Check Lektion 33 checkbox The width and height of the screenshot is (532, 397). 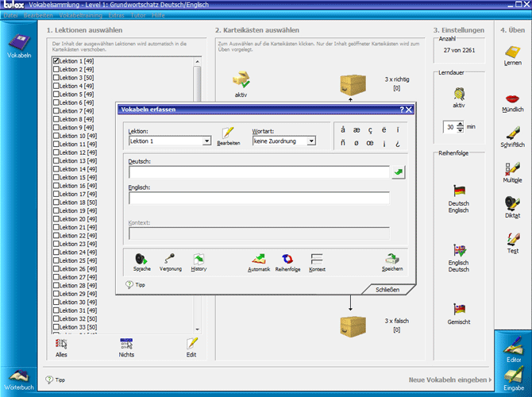(x=56, y=327)
